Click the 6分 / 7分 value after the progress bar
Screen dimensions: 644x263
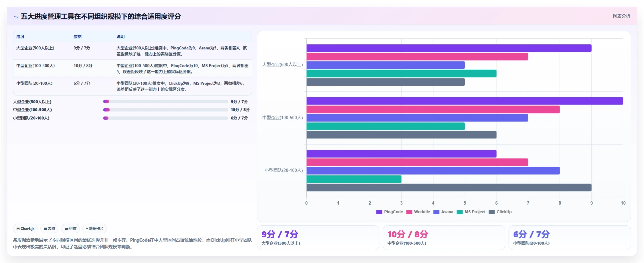click(x=239, y=118)
